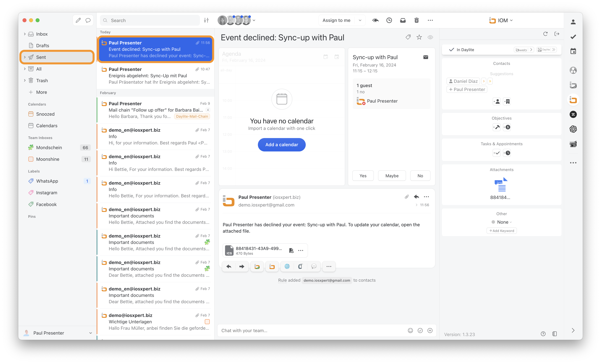Click the compose new email pencil icon

coord(78,20)
